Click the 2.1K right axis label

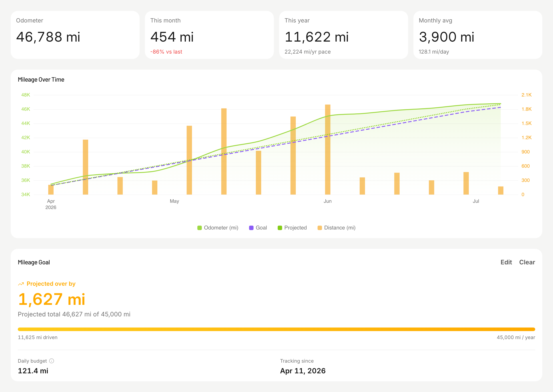(x=527, y=95)
